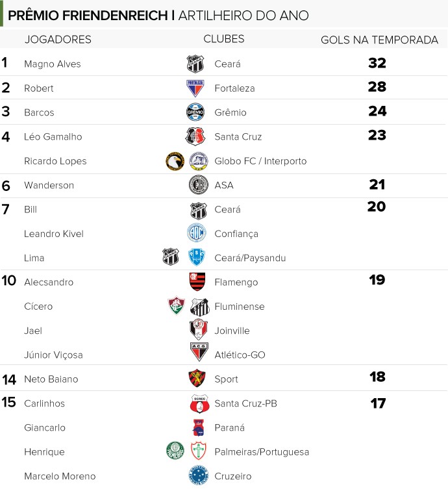448x491 pixels.
Task: Select player name Ricardo Lopes
Action: 55,161
